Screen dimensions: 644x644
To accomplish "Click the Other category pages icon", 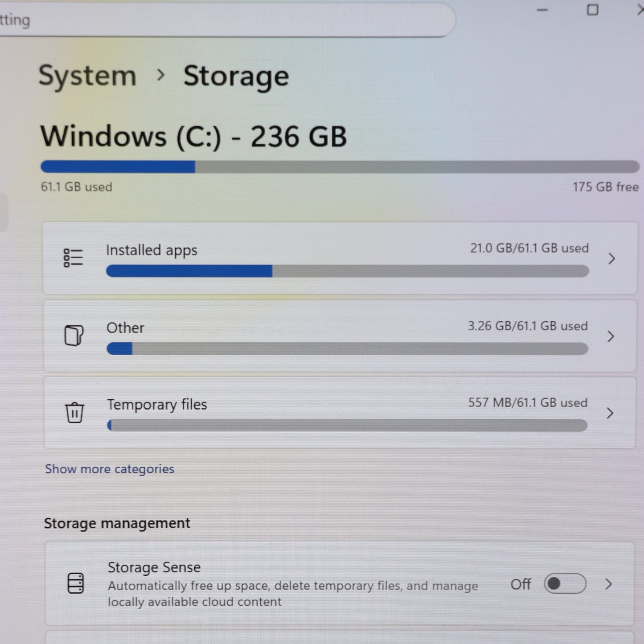I will (x=74, y=335).
